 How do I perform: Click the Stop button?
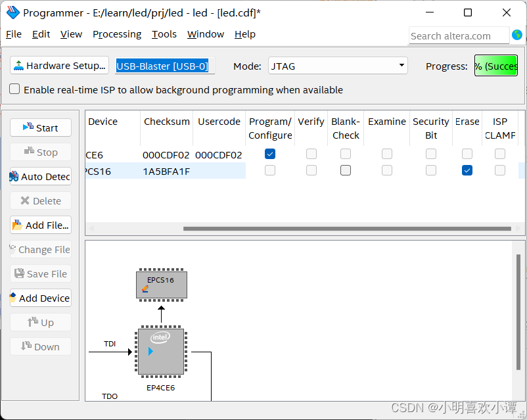click(41, 152)
